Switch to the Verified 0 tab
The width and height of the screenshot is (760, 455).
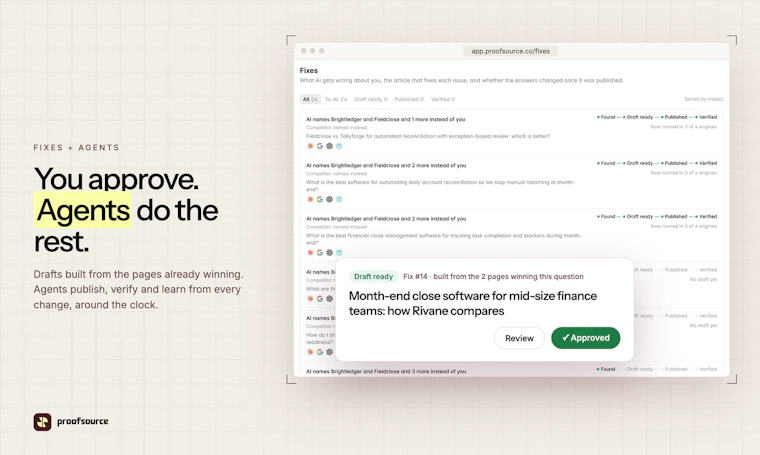click(x=443, y=99)
